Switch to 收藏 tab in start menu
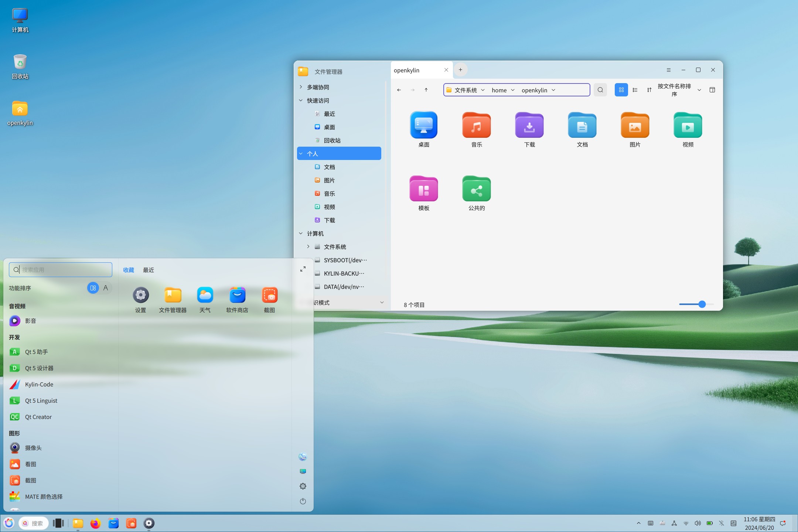Screen dimensions: 798x532 pyautogui.click(x=129, y=270)
